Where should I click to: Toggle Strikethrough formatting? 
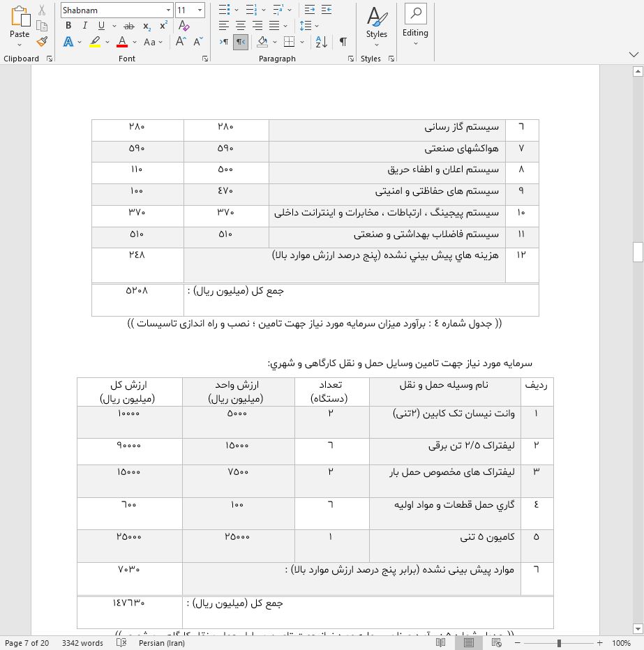pos(129,26)
